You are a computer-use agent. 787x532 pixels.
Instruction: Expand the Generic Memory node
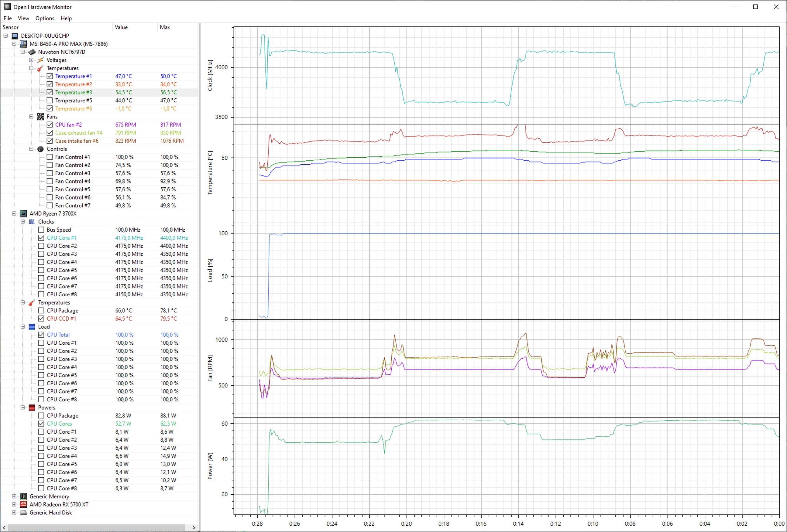14,496
